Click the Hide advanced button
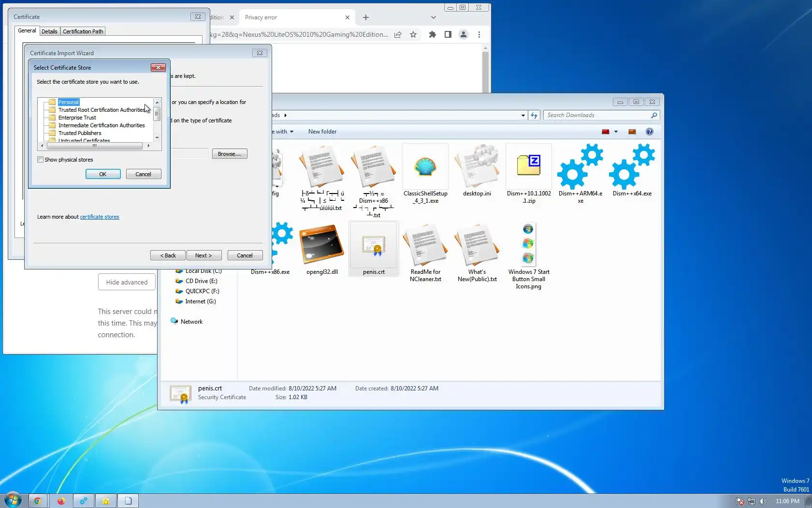This screenshot has height=508, width=812. [127, 282]
